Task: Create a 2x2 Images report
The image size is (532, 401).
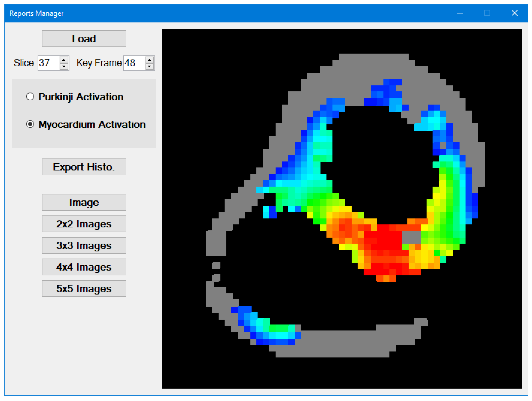Action: click(x=84, y=224)
